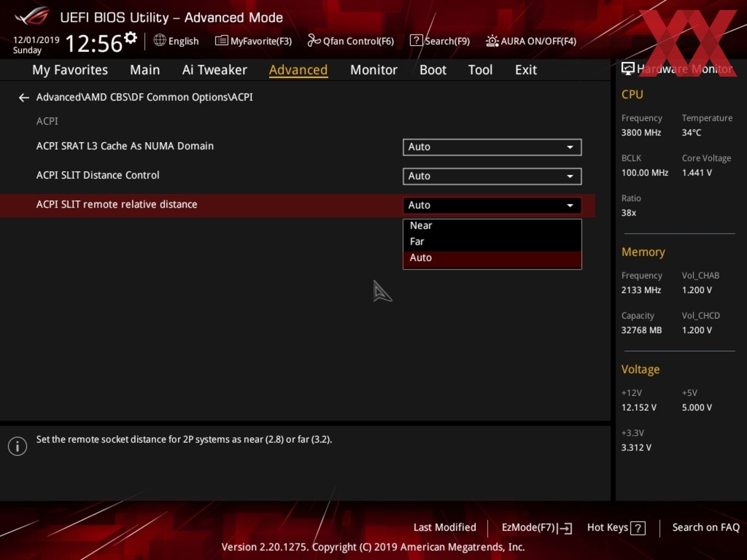The width and height of the screenshot is (747, 560).
Task: Expand ACPI SLIT Distance Control dropdown
Action: (x=492, y=176)
